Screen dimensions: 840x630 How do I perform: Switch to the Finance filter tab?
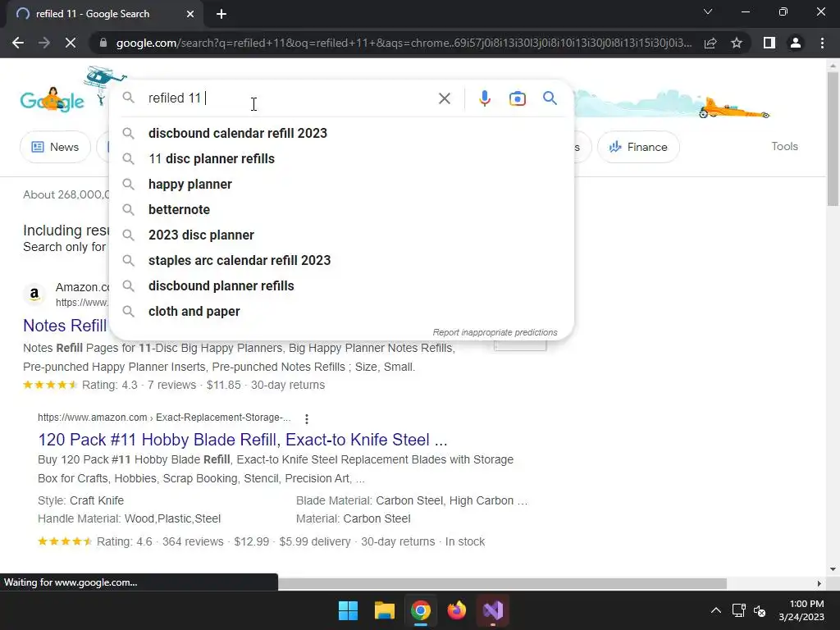pos(638,147)
